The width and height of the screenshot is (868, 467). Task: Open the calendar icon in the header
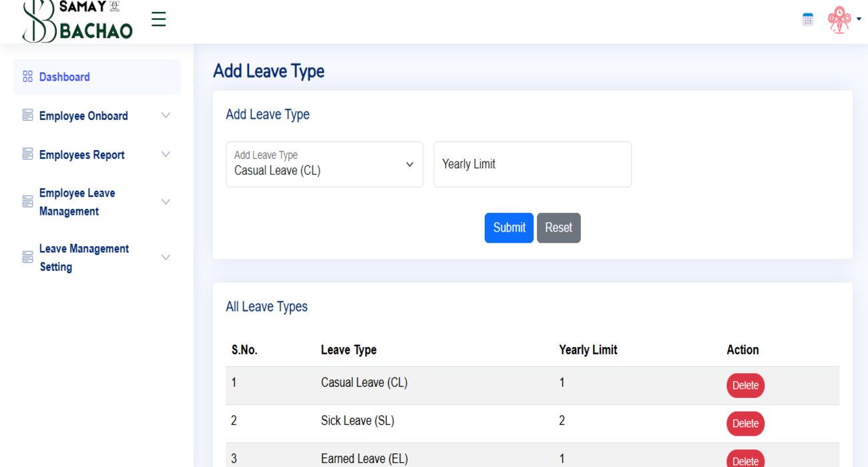[x=807, y=19]
